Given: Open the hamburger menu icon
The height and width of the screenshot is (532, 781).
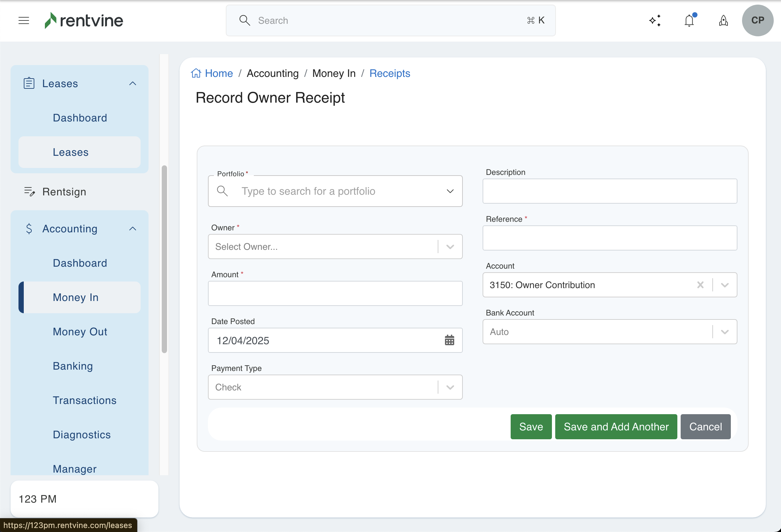Looking at the screenshot, I should coord(23,20).
